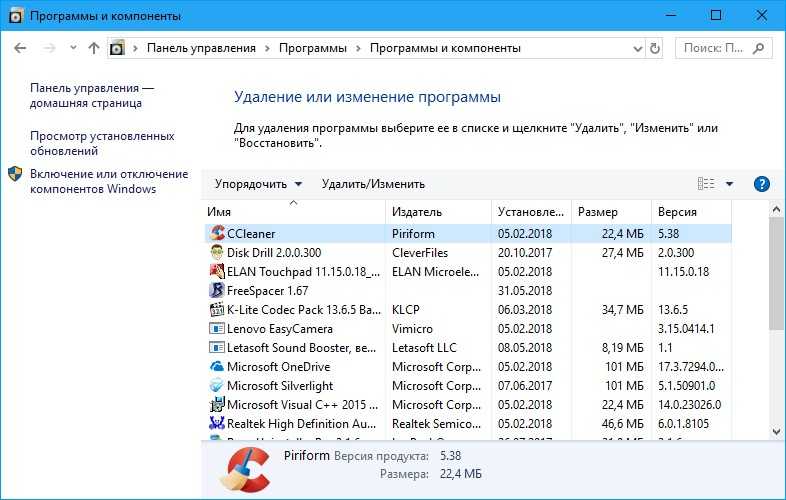Open Включение или отключение компонентов Windows
The height and width of the screenshot is (500, 786).
pyautogui.click(x=109, y=182)
